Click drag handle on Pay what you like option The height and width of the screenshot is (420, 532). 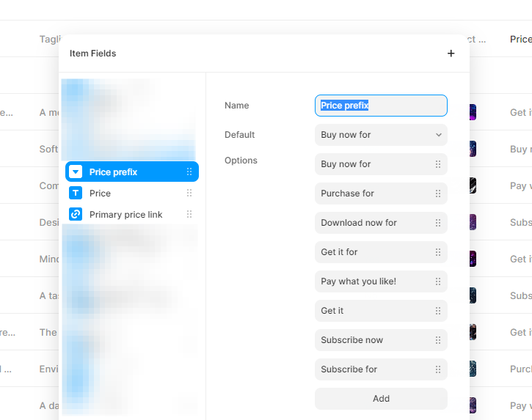pyautogui.click(x=438, y=281)
